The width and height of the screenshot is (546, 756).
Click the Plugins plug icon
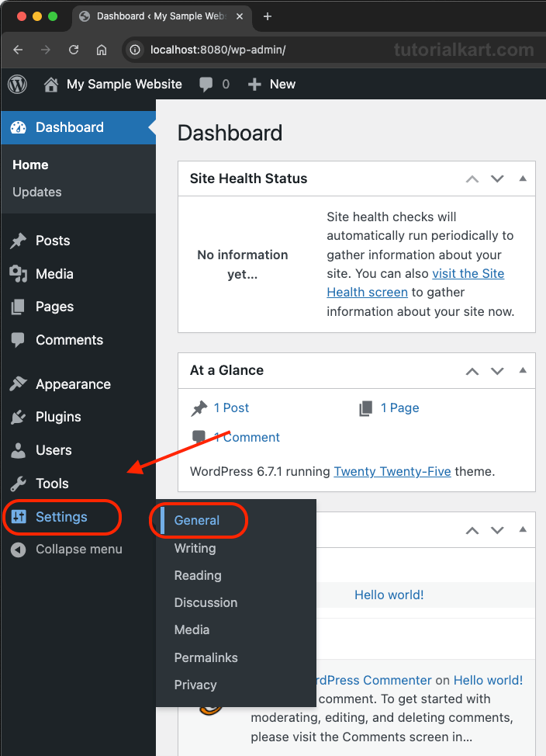coord(19,417)
